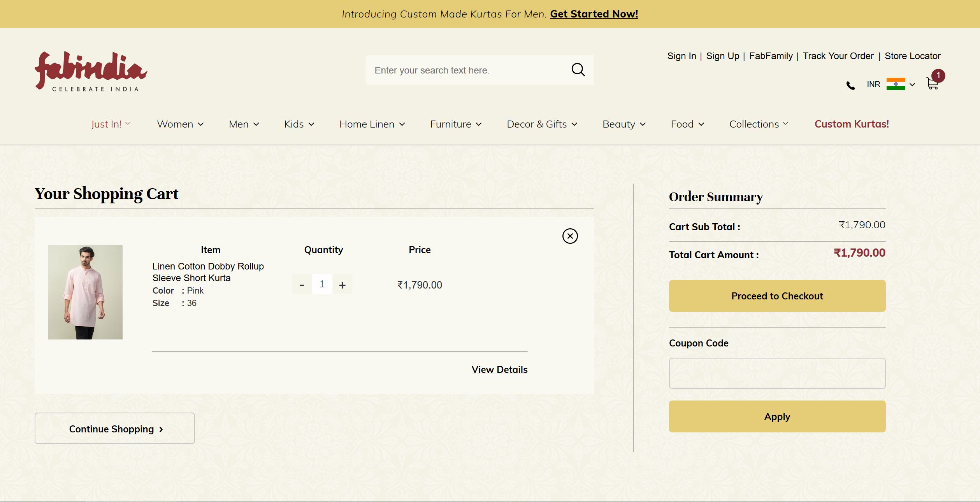Click the Apply coupon button
The image size is (980, 502).
pos(777,416)
